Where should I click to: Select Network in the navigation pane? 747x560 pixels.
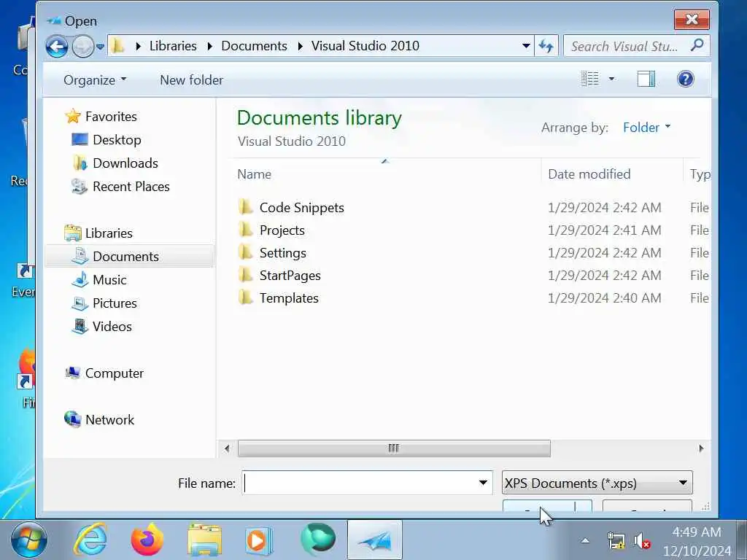[x=109, y=419]
